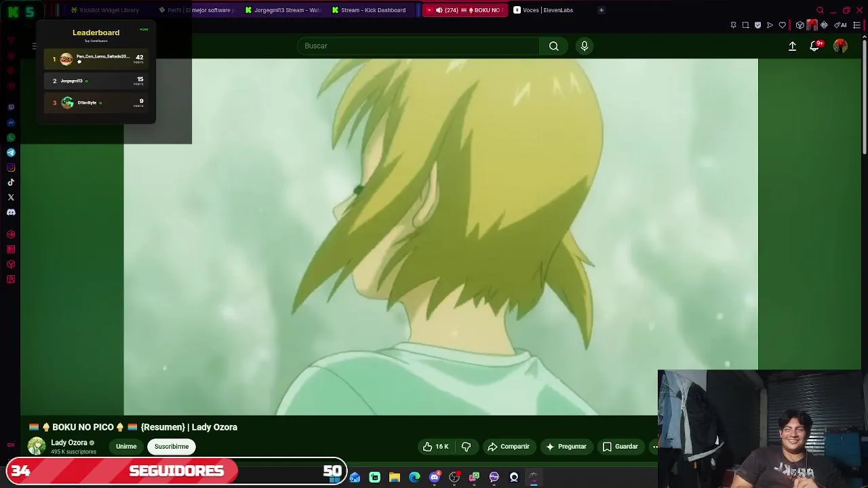Select Pan_Con_Lomo leaderboard first place entry
Viewport: 868px width, 488px height.
96,59
